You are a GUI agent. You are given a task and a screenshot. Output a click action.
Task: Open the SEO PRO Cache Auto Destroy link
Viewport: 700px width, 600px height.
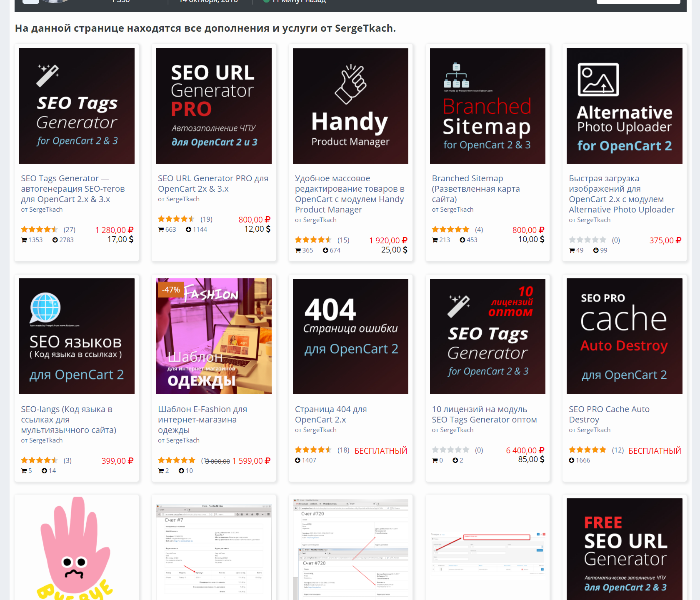click(x=609, y=414)
